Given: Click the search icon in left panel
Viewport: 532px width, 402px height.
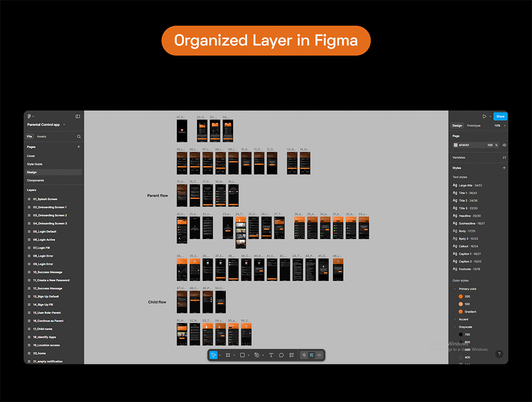Looking at the screenshot, I should [x=79, y=136].
